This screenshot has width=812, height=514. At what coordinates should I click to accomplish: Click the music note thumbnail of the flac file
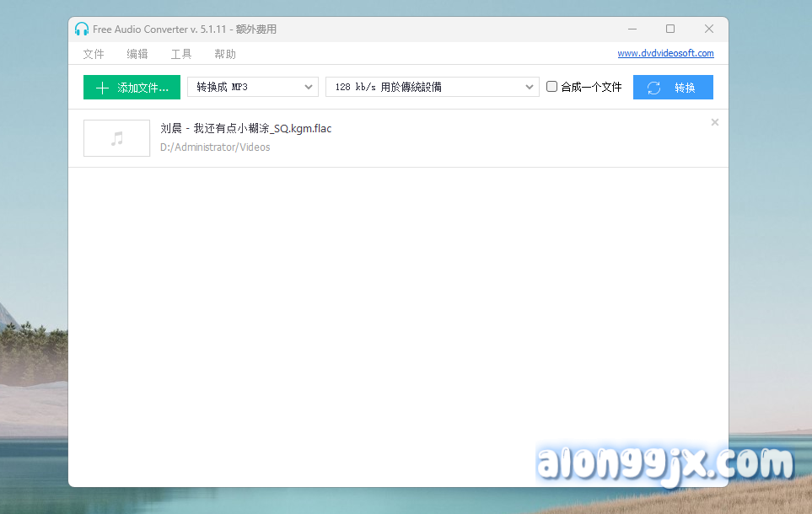117,138
